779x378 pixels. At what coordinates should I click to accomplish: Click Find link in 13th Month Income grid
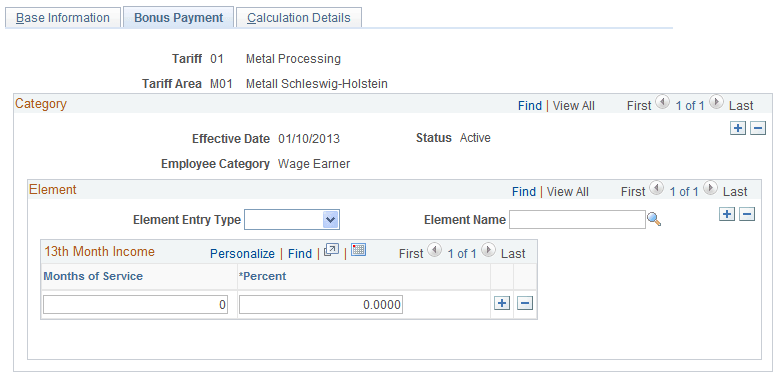pos(300,254)
